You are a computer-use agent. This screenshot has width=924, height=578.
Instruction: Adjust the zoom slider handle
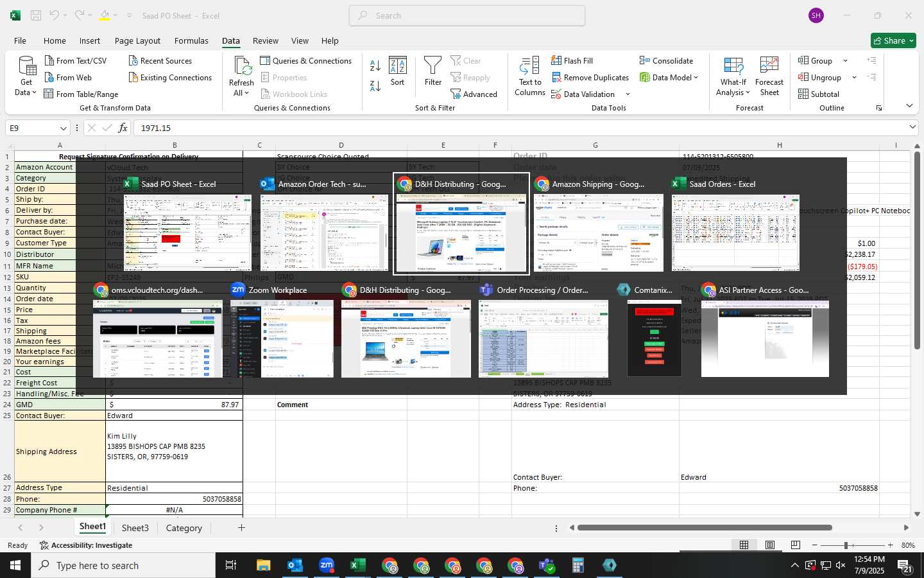point(846,545)
